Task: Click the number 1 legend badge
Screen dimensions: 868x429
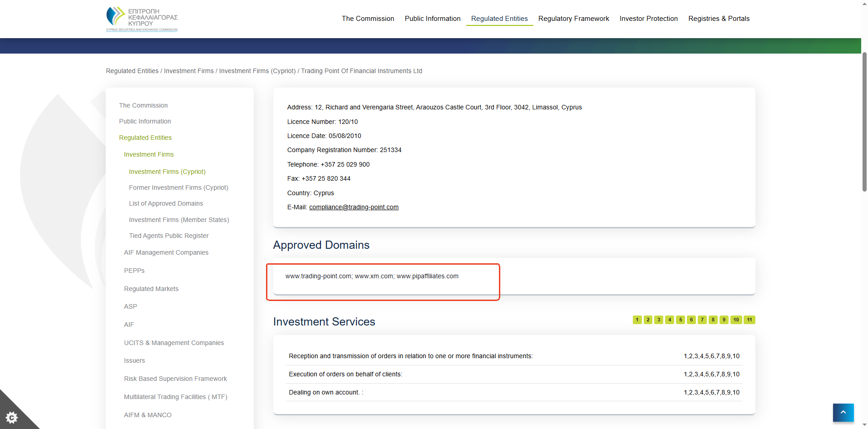Action: click(637, 320)
